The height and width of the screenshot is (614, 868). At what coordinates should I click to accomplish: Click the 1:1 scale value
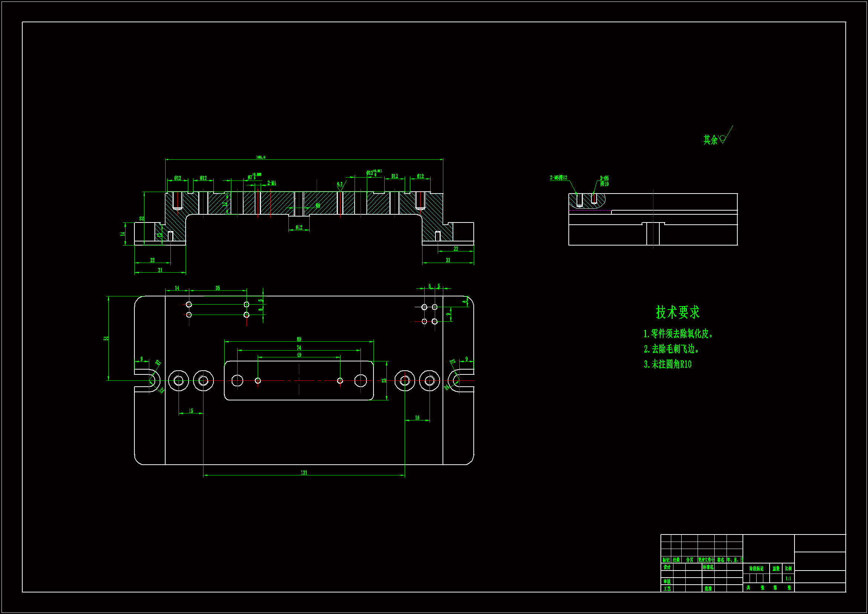pos(788,578)
